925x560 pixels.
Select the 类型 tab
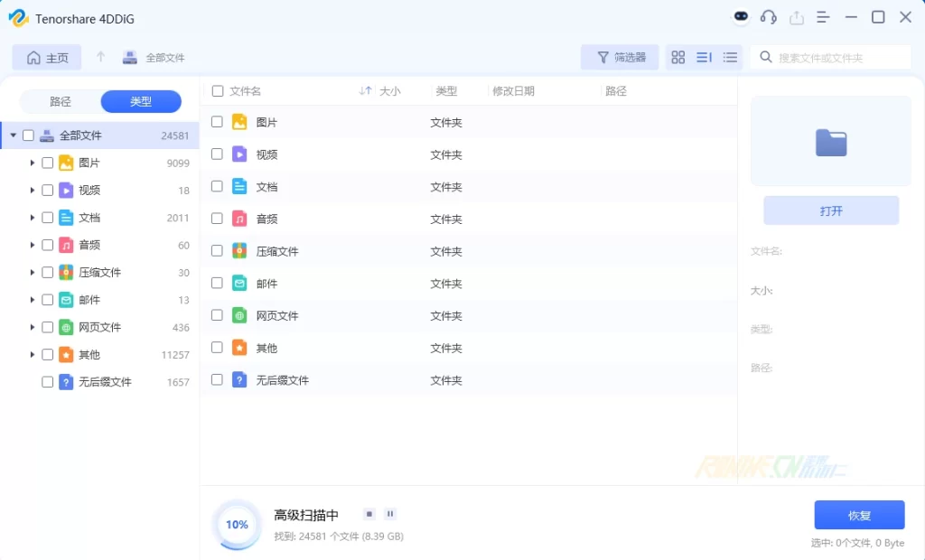point(141,102)
